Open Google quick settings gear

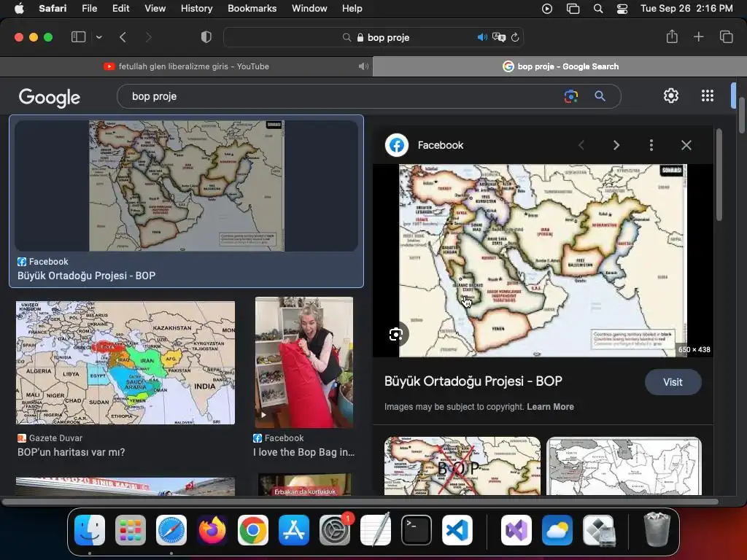671,96
